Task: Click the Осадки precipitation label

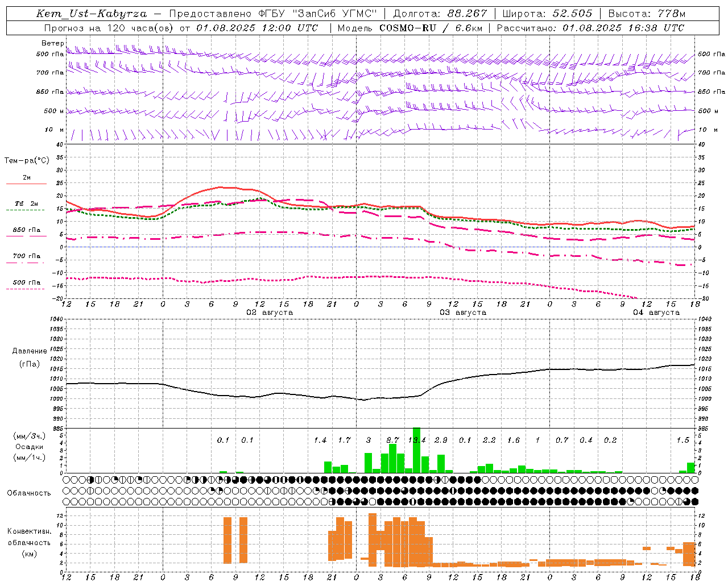Action: 30,447
